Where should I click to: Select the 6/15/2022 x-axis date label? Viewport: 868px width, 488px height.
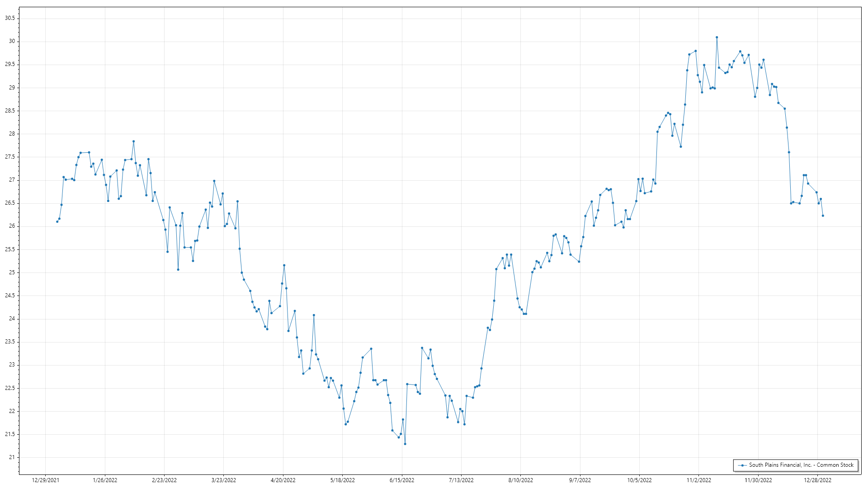(x=402, y=480)
